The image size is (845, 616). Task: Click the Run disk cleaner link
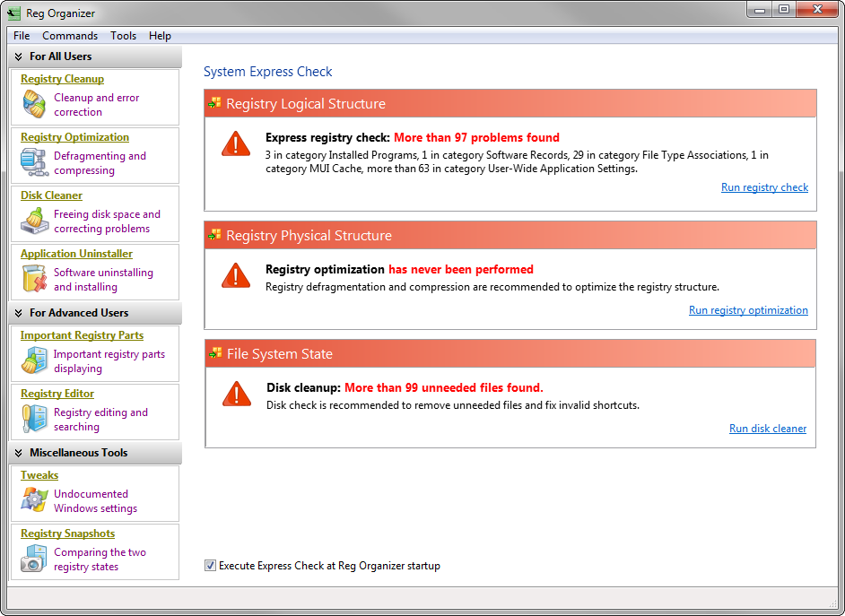coord(768,428)
